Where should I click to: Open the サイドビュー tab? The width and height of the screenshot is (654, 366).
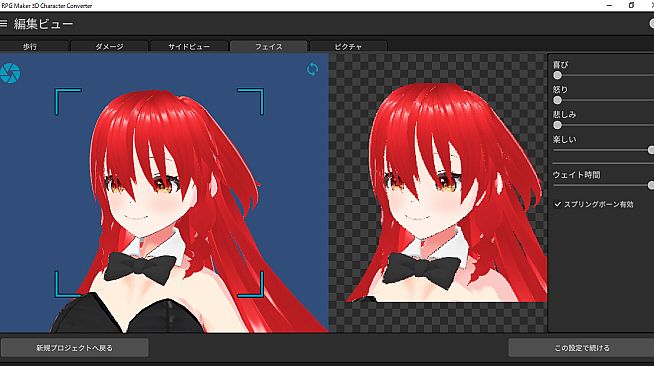click(x=189, y=46)
